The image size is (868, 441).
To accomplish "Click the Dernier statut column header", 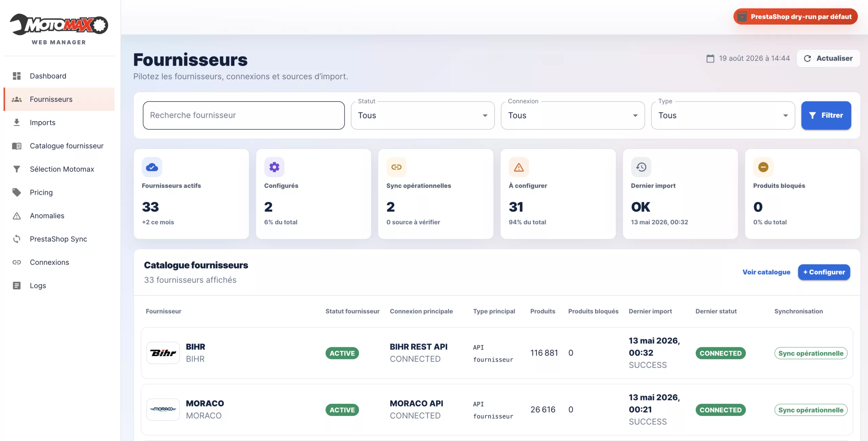I will pyautogui.click(x=716, y=311).
